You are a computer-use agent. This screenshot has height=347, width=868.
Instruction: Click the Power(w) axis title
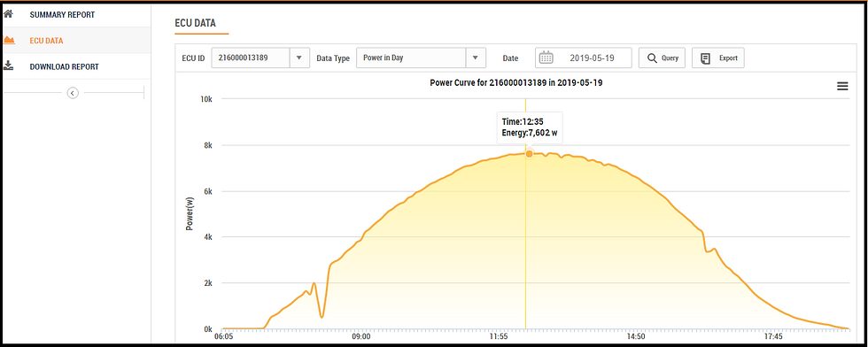(x=190, y=213)
